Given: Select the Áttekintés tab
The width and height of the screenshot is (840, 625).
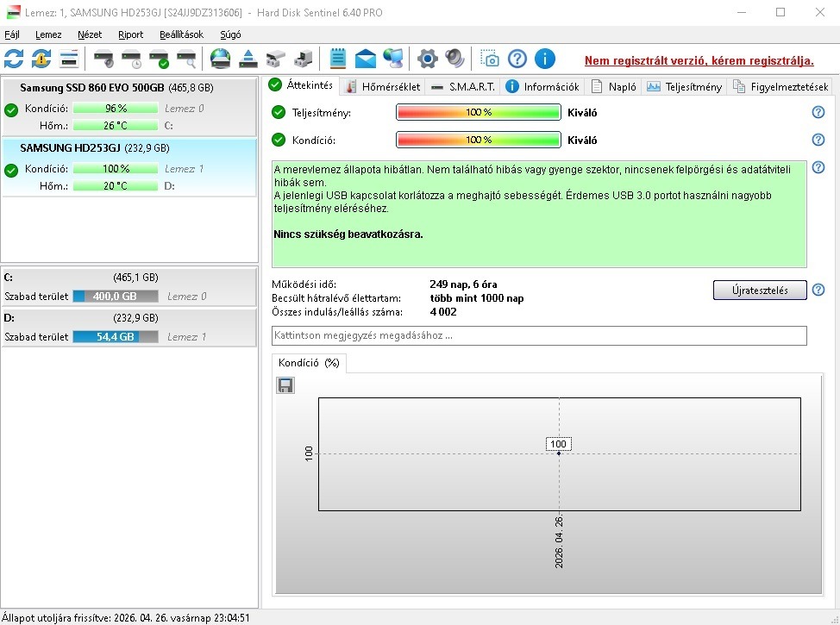Looking at the screenshot, I should 302,85.
